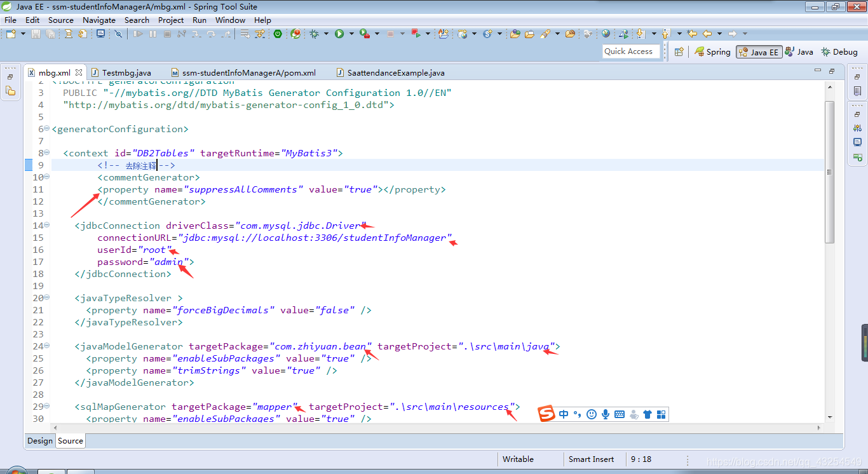The height and width of the screenshot is (474, 868).
Task: Click the Debug bug toolbar icon
Action: (314, 34)
